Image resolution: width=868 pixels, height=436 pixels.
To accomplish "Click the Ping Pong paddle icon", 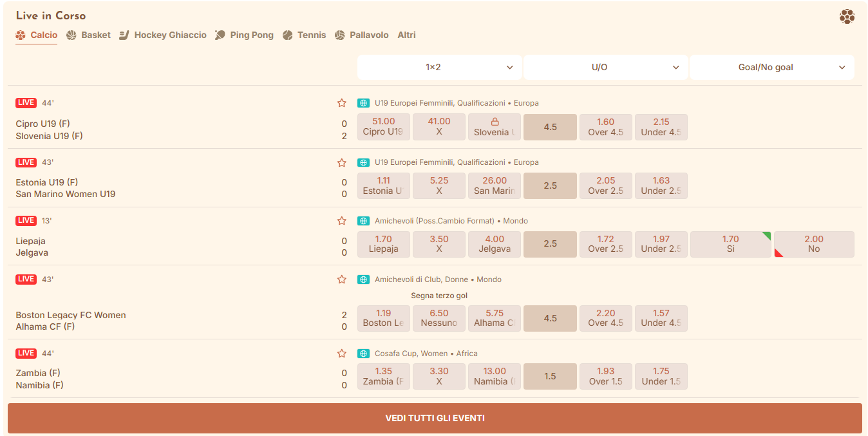I will pos(220,35).
